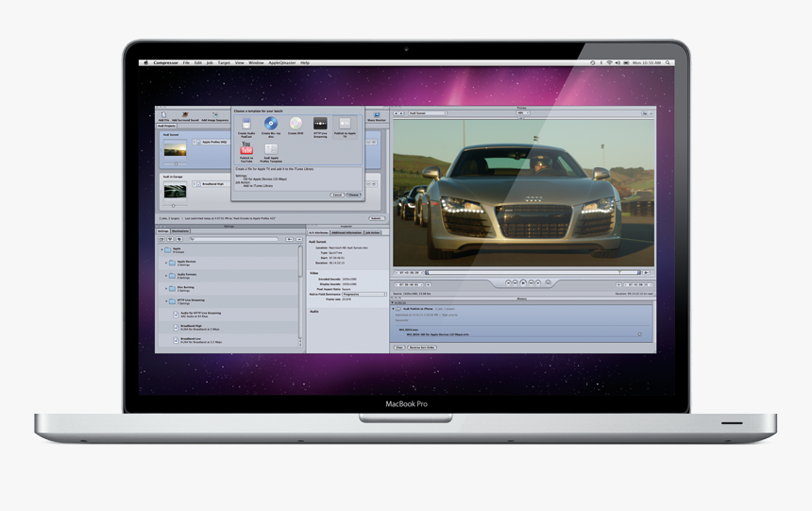The image size is (812, 511).
Task: Click the Add File toolbar icon
Action: point(163,115)
